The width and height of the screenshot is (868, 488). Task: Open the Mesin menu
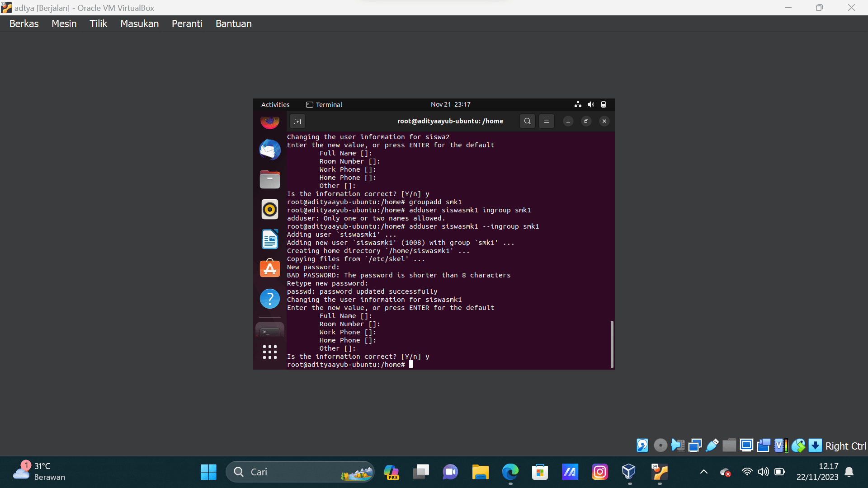coord(64,24)
